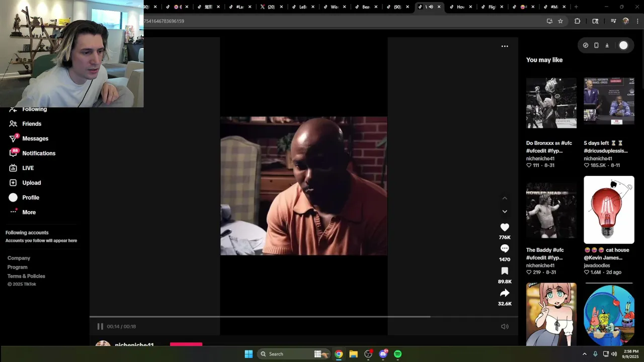Screen dimensions: 644x362
Task: Click nicheniche41 under Do Bronxxx video
Action: coord(540,158)
